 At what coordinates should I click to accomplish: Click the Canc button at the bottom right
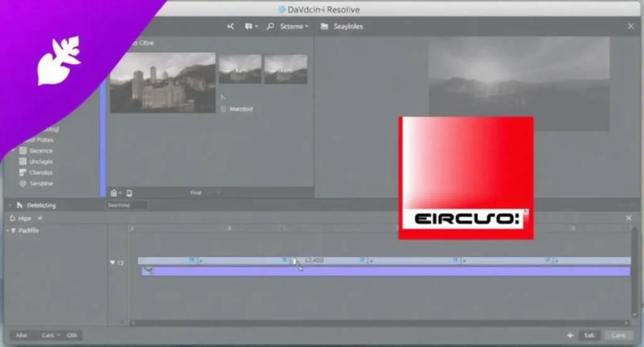pyautogui.click(x=619, y=335)
